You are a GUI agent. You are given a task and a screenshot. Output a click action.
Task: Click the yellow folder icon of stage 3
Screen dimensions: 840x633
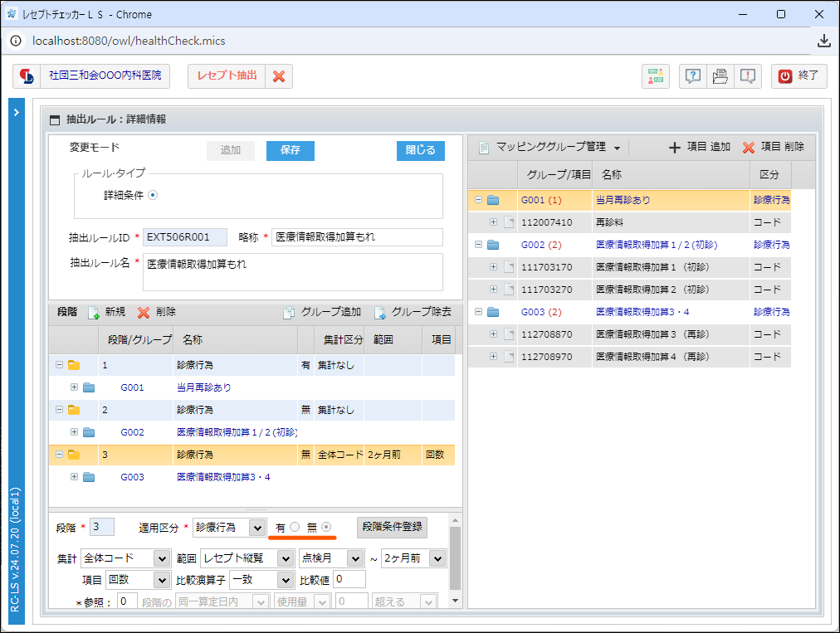[74, 455]
